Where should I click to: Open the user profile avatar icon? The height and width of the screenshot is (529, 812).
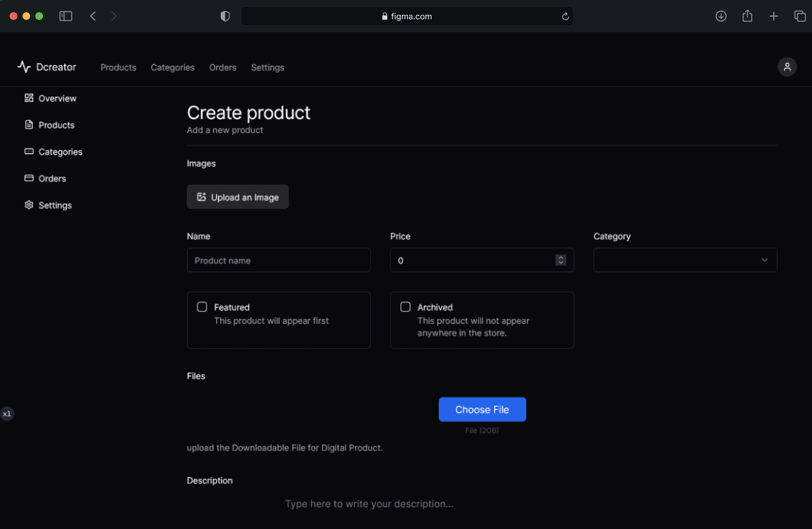tap(787, 67)
